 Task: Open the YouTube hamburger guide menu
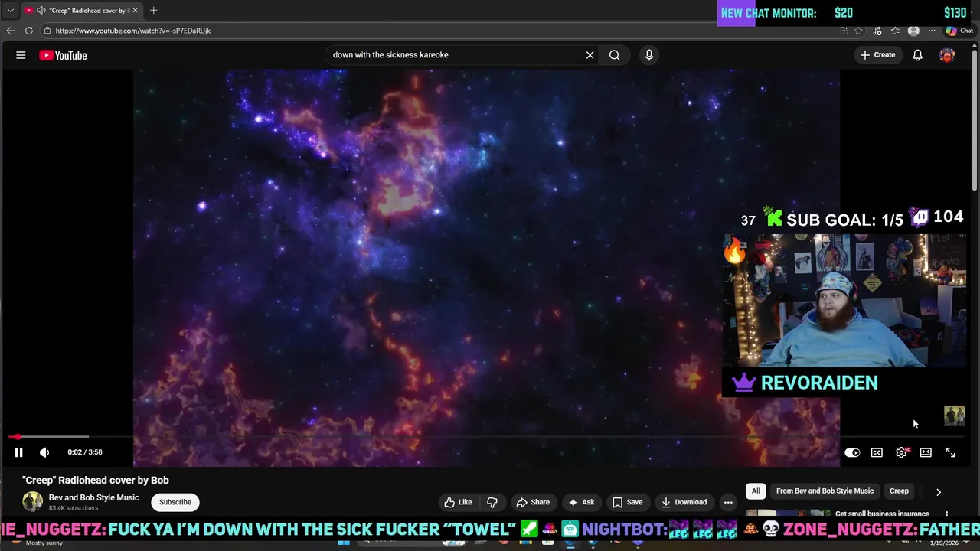21,55
